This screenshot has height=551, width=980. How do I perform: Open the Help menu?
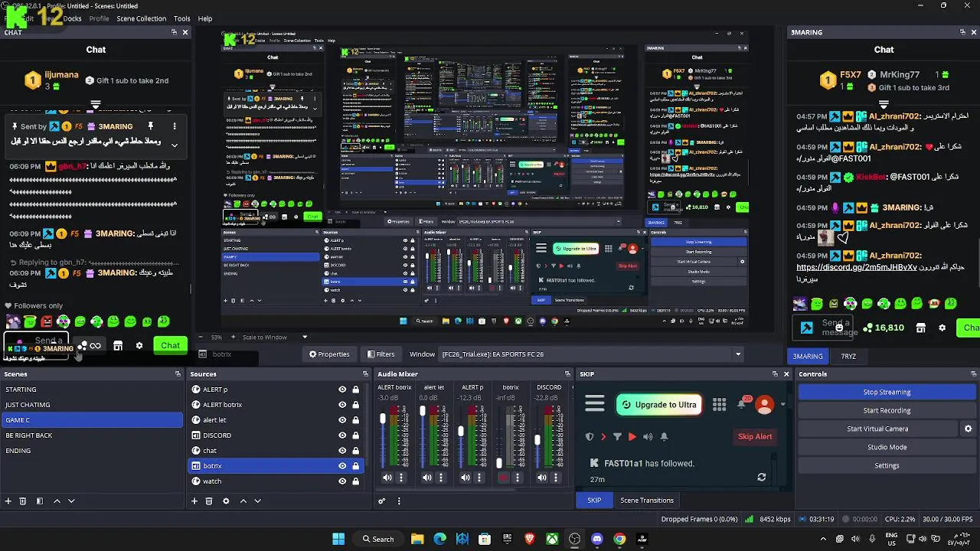click(x=205, y=18)
